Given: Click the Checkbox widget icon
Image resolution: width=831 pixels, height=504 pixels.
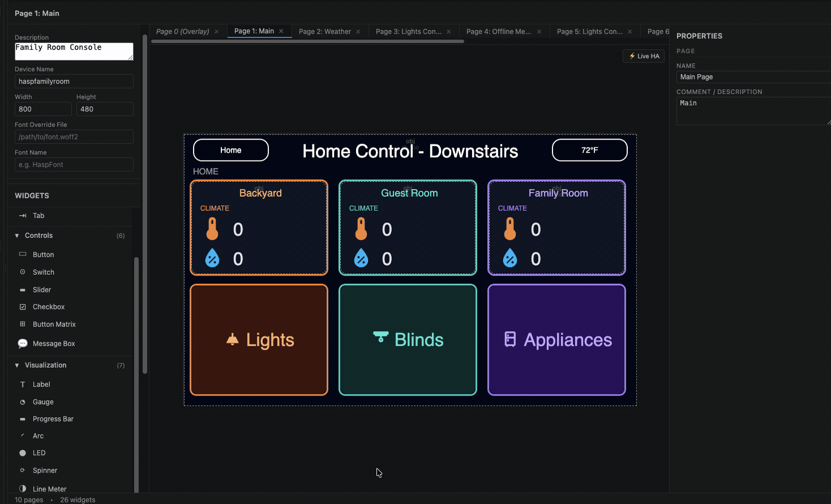Looking at the screenshot, I should [23, 307].
